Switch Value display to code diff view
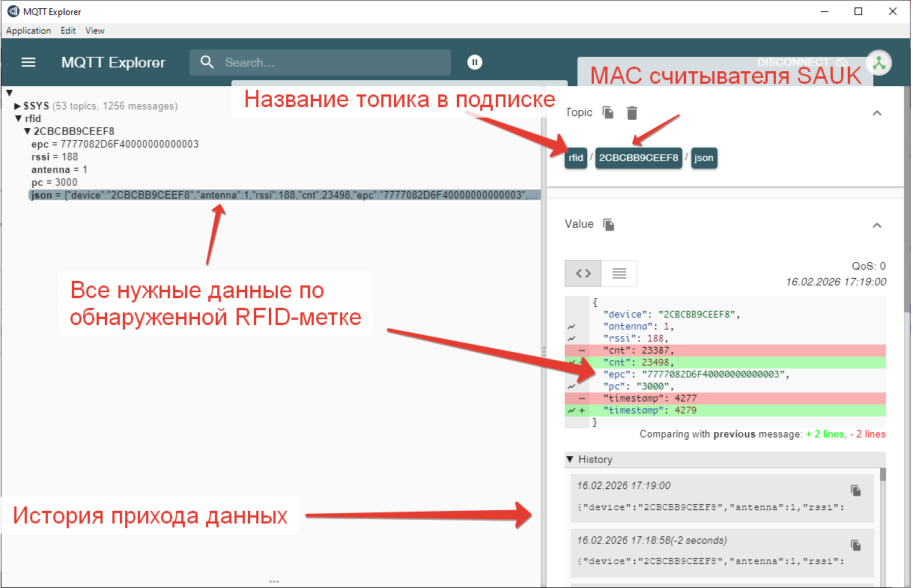This screenshot has width=913, height=588. point(582,273)
